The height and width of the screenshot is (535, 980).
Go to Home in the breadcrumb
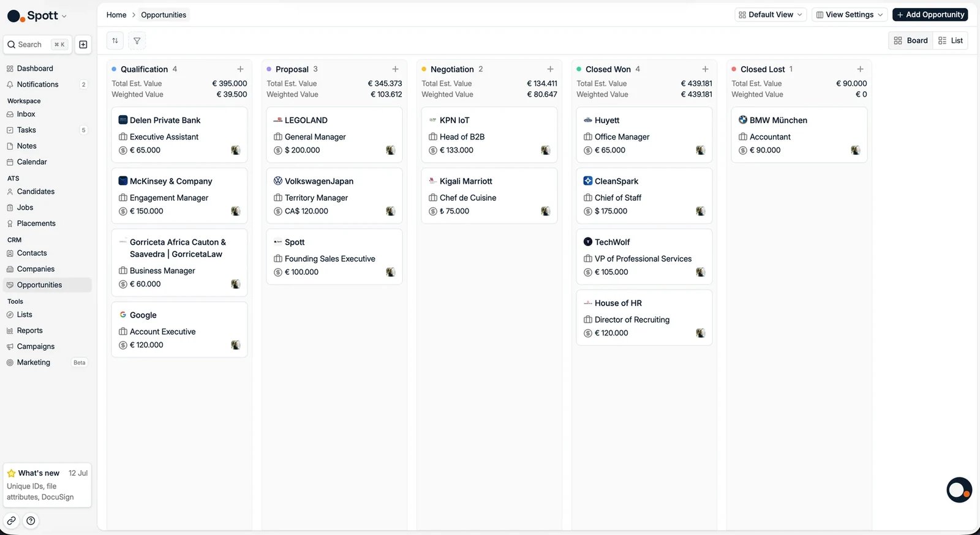pos(116,15)
